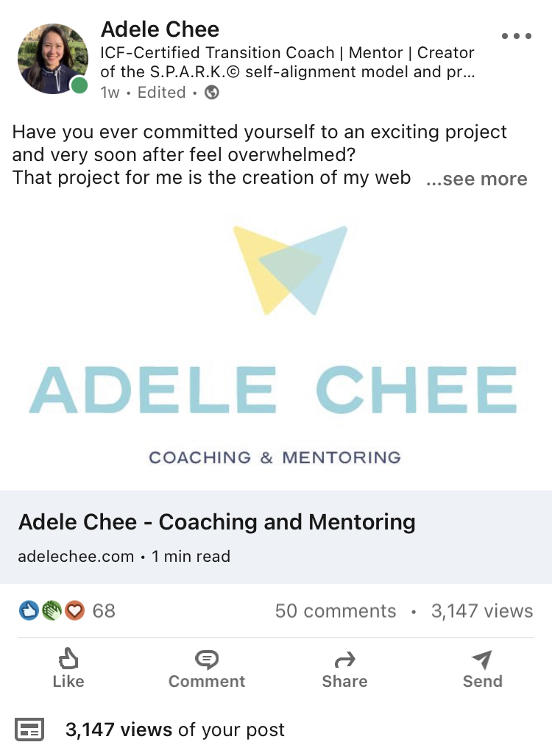Click the 3,147 views counter
This screenshot has width=552, height=756.
[482, 611]
